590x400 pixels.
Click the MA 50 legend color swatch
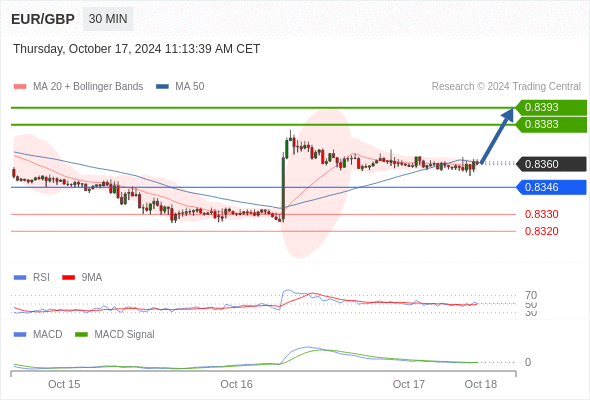(x=162, y=87)
